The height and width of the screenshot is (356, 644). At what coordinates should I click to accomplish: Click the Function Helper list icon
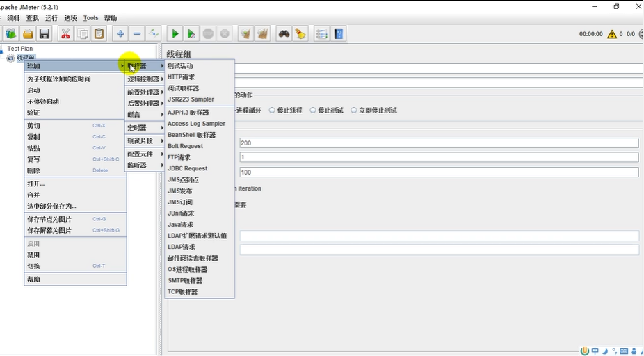coord(321,33)
